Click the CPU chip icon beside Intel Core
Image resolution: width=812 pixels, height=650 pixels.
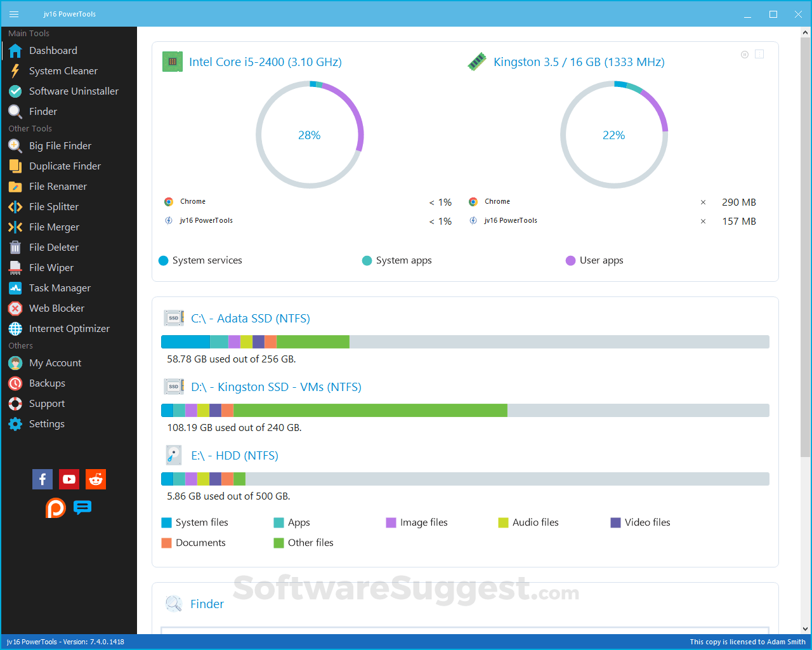point(173,62)
